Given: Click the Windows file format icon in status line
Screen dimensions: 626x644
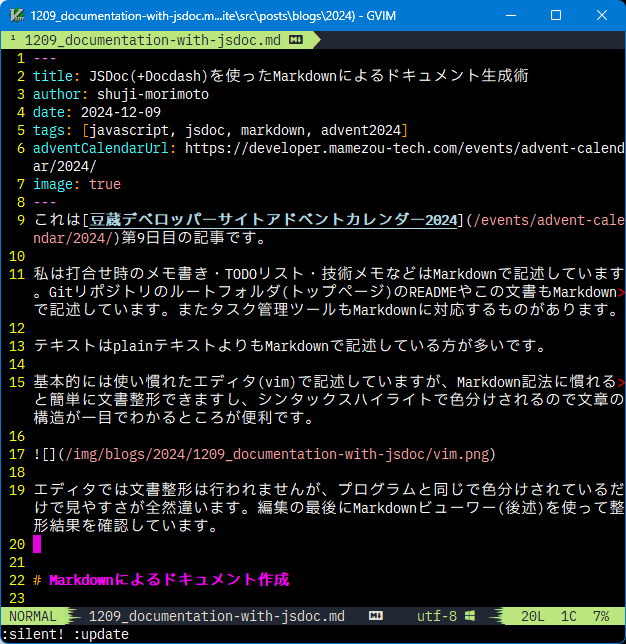Looking at the screenshot, I should 469,616.
